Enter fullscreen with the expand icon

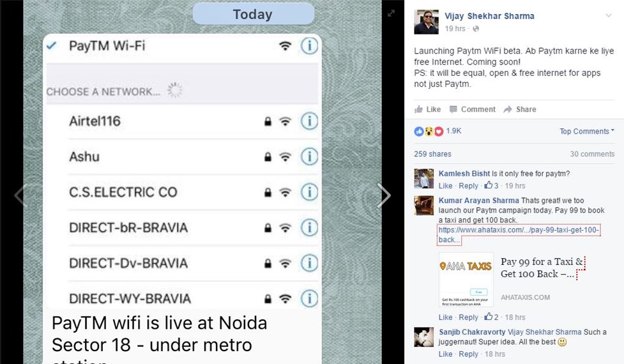click(x=391, y=13)
